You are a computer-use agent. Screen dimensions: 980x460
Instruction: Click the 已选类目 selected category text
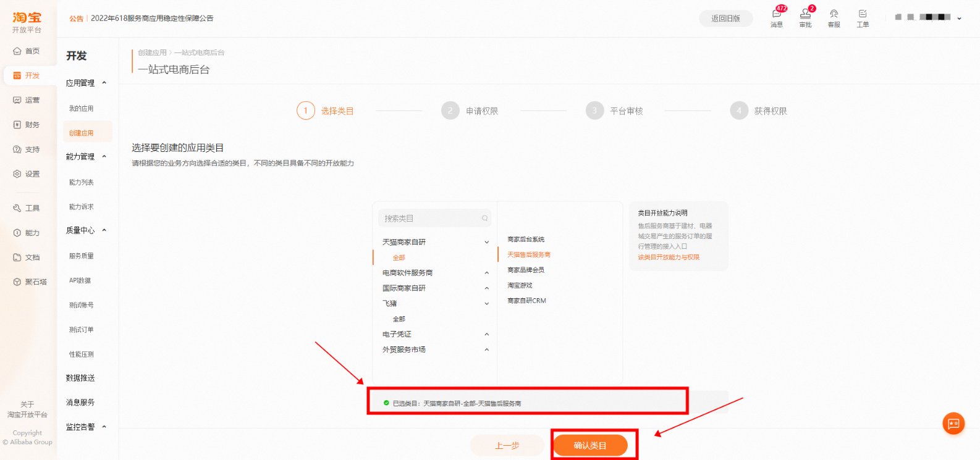coord(457,403)
